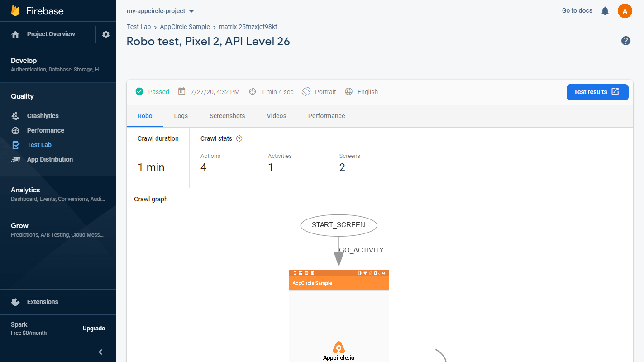
Task: Click the Firebase flame logo
Action: pyautogui.click(x=16, y=11)
